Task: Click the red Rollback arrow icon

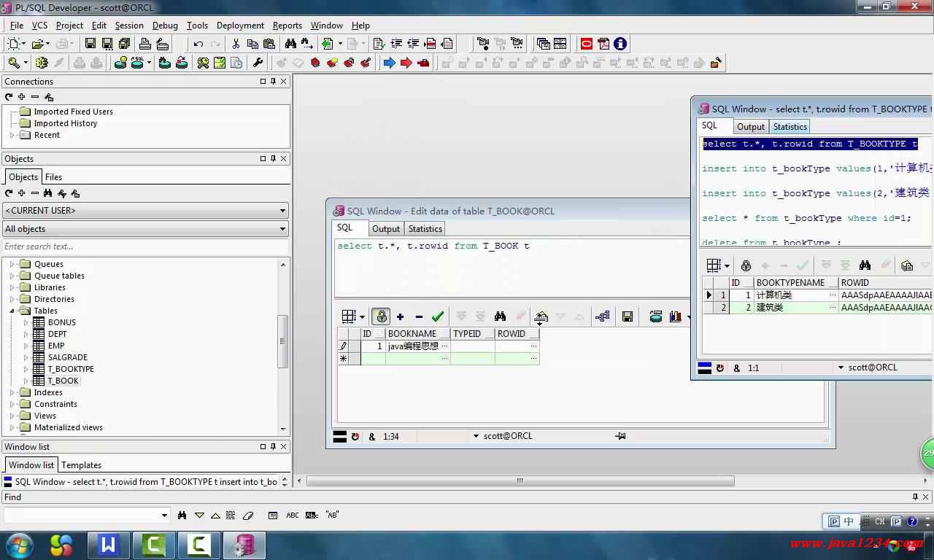Action: coord(406,63)
